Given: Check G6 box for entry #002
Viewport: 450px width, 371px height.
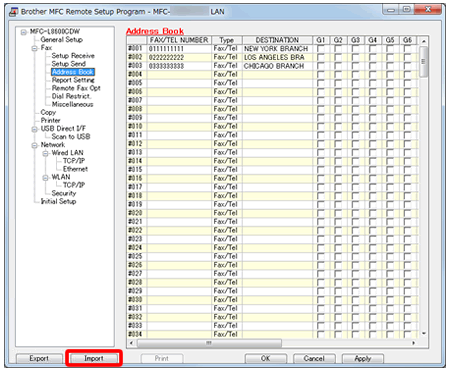Looking at the screenshot, I should (407, 57).
